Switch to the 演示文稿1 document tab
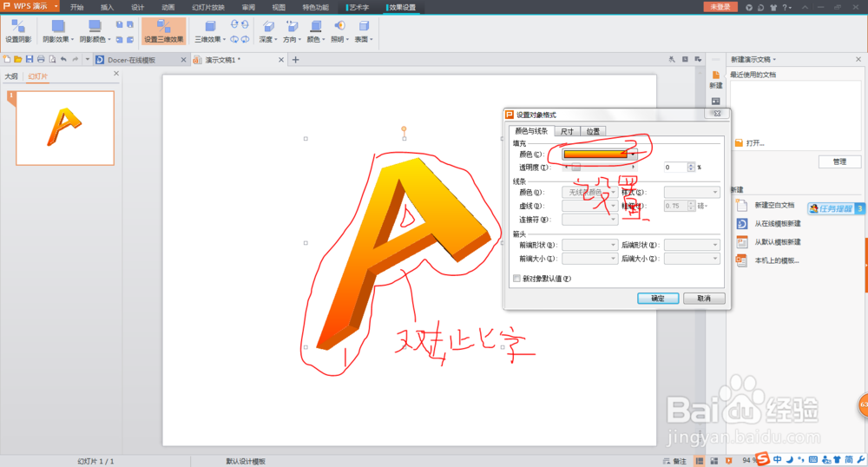This screenshot has height=467, width=868. 238,60
